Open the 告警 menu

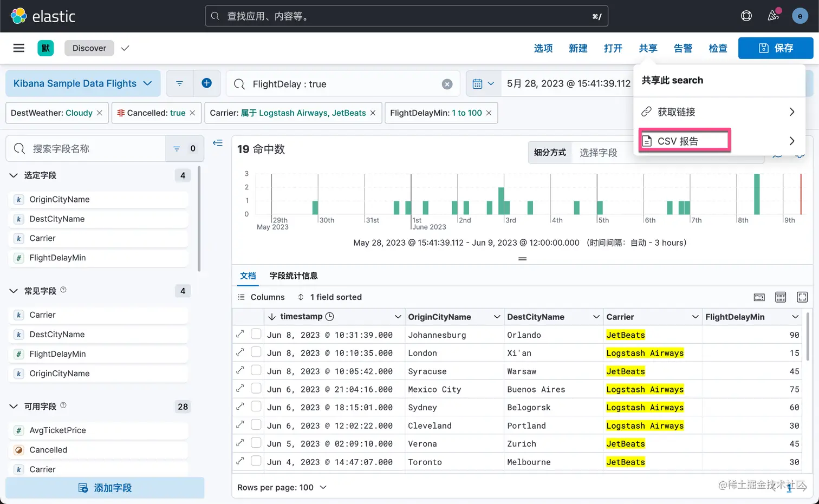(x=683, y=48)
